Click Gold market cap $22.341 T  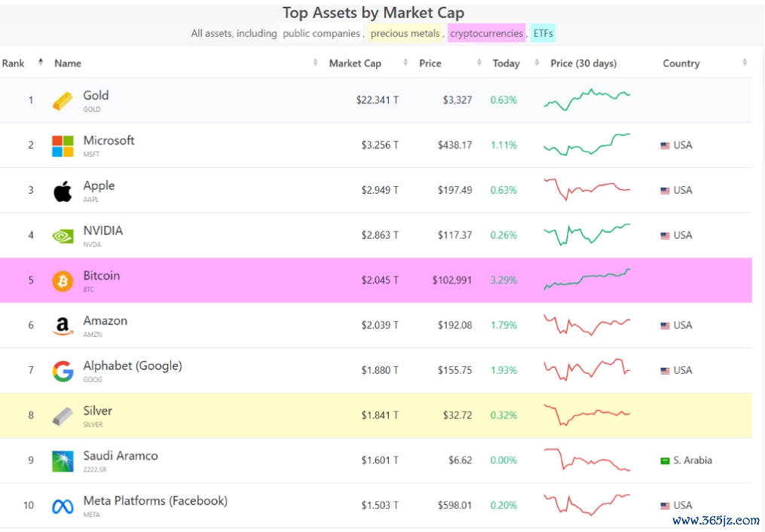coord(377,100)
